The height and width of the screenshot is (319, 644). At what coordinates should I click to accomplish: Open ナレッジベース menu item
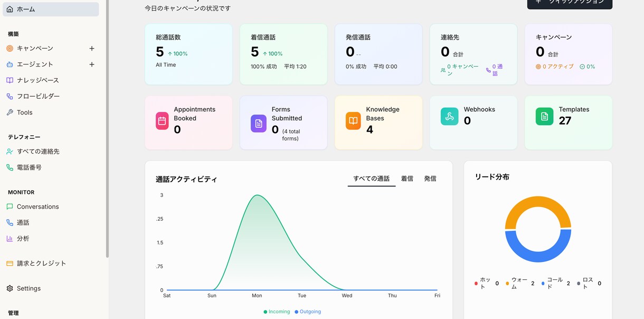coord(51,80)
